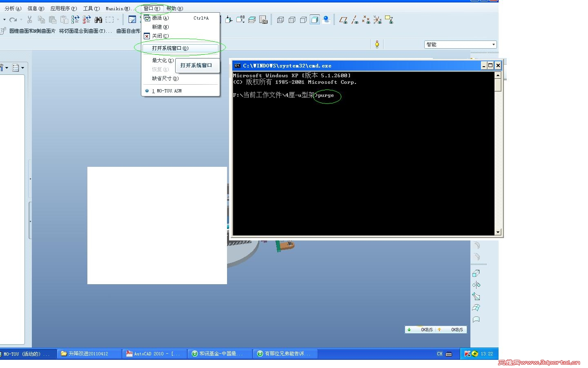Select hidden line display icon
588x368 pixels.
coord(292,20)
